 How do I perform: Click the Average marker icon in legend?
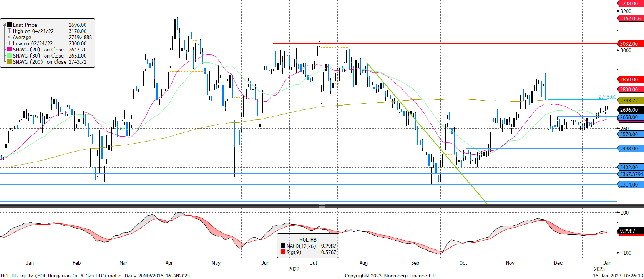9,37
